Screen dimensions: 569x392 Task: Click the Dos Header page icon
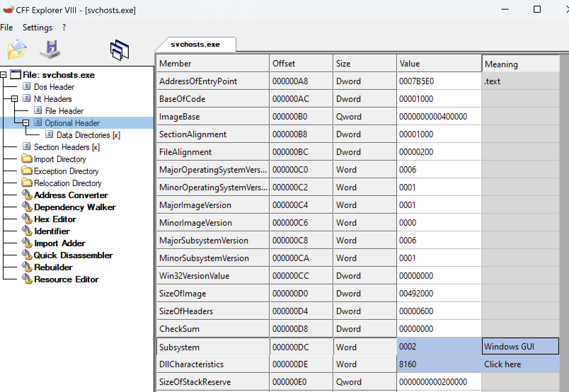pos(27,86)
